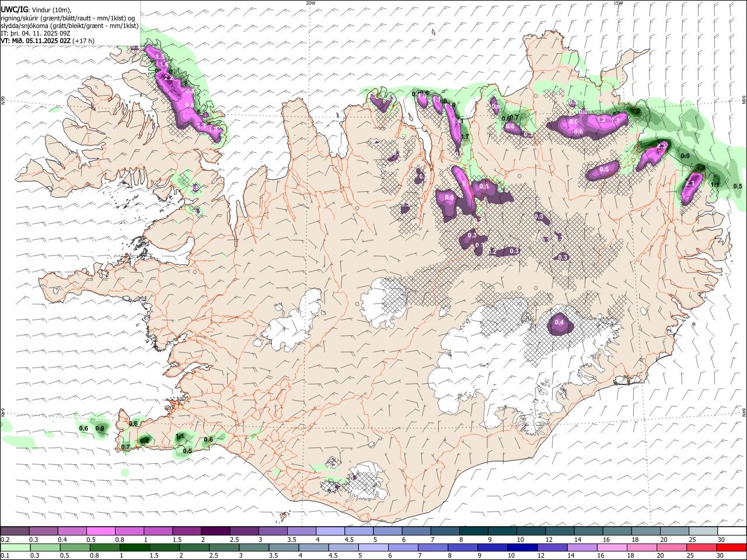Pick the bright pink swatch labeled 0.5
Viewport: 747px width, 560px height.
tap(100, 531)
